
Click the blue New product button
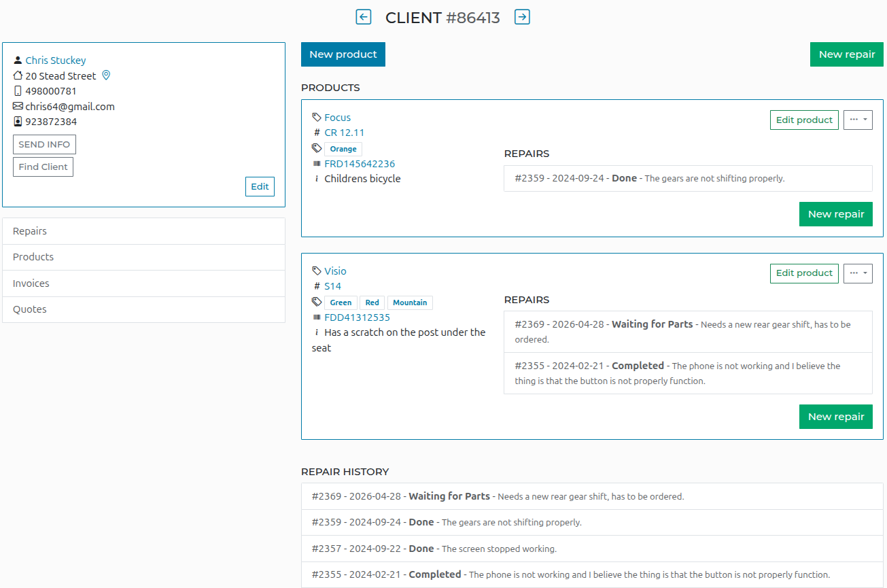tap(343, 54)
